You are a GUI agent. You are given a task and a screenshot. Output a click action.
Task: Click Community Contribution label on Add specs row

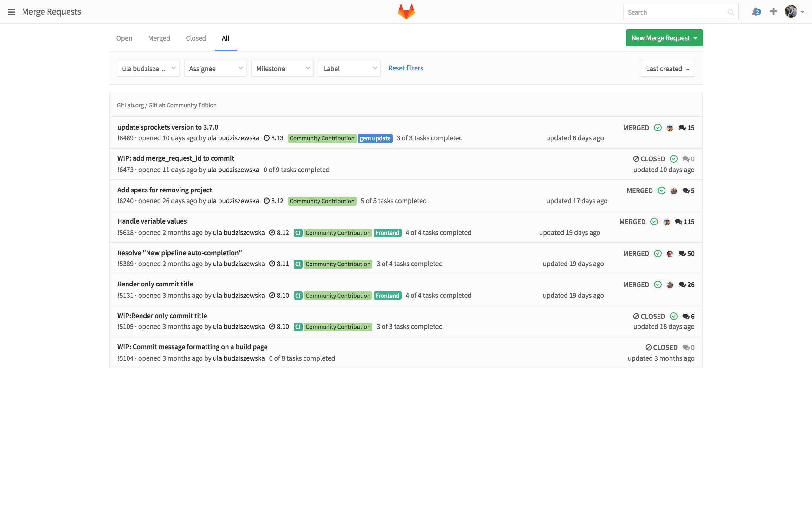coord(322,201)
